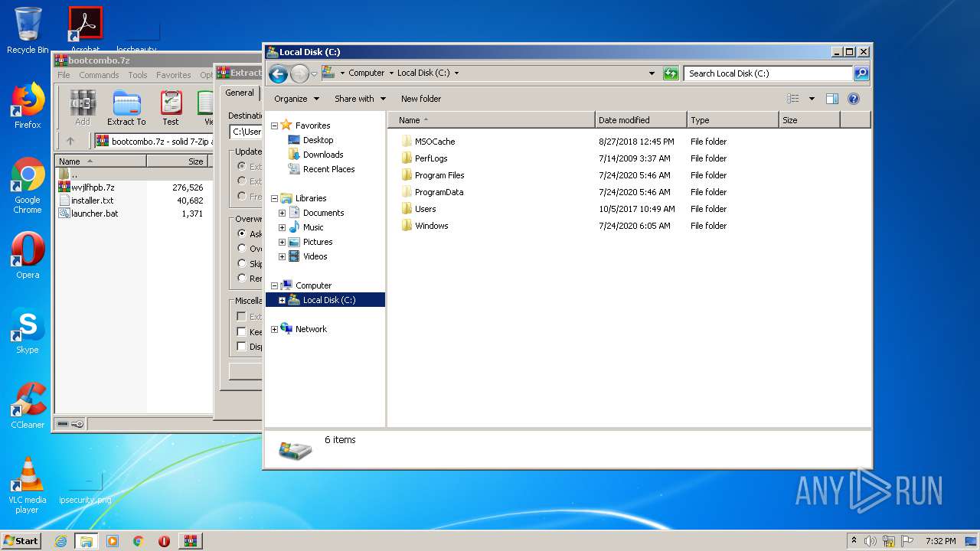Open Explorer help question mark icon
This screenshot has width=980, height=551.
point(854,99)
